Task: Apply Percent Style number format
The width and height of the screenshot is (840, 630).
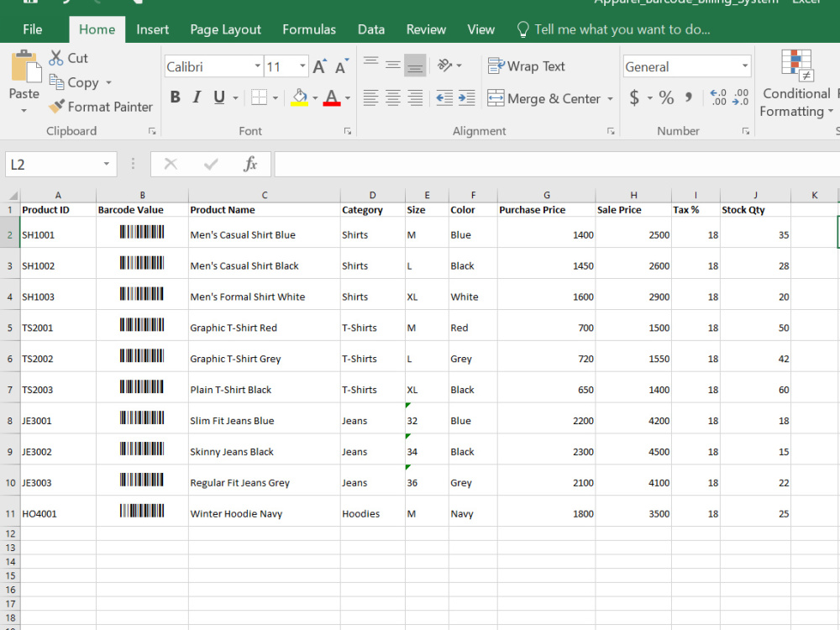Action: pyautogui.click(x=666, y=97)
